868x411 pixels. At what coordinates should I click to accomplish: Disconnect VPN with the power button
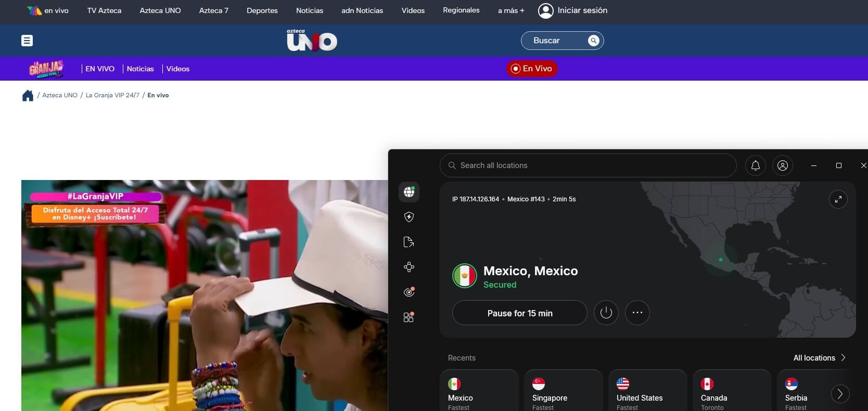point(606,313)
